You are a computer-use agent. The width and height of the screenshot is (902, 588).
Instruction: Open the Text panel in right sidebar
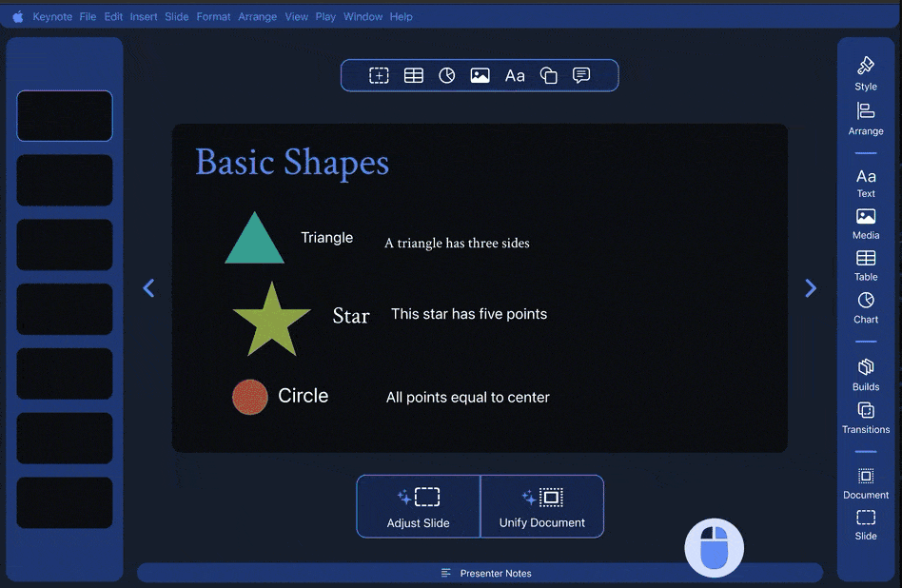[866, 184]
